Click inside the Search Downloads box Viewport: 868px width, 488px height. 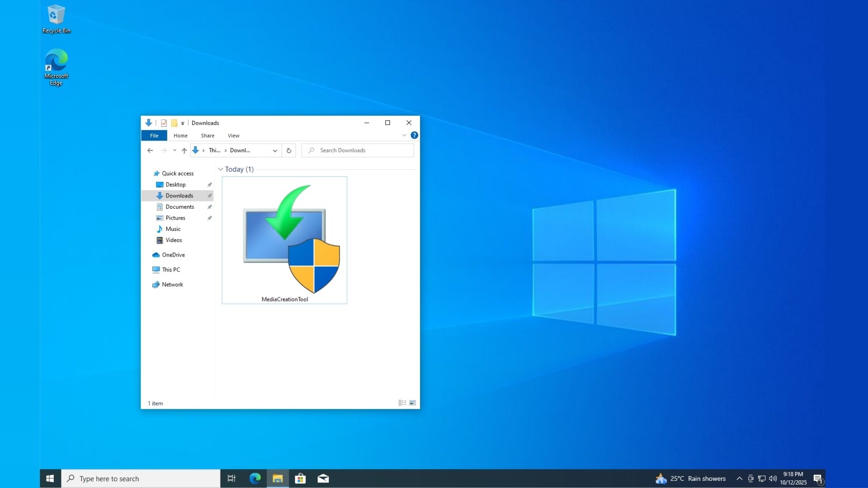(357, 150)
